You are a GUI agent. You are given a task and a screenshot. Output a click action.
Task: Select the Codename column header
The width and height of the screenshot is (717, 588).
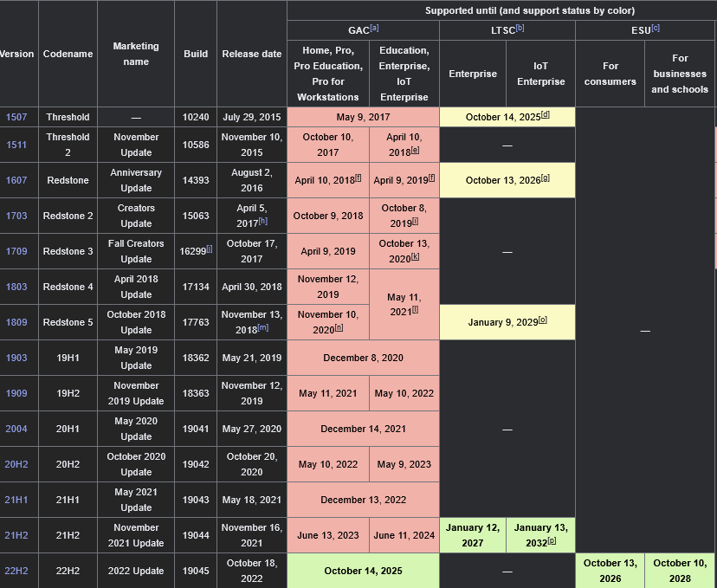68,54
